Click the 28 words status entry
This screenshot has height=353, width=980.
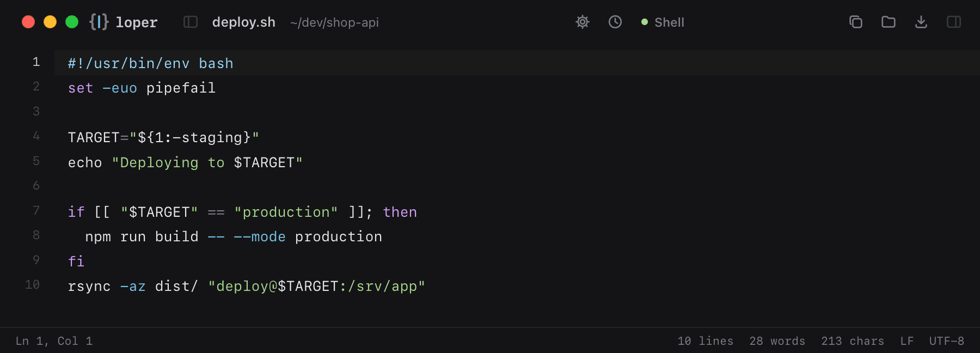[x=777, y=341]
